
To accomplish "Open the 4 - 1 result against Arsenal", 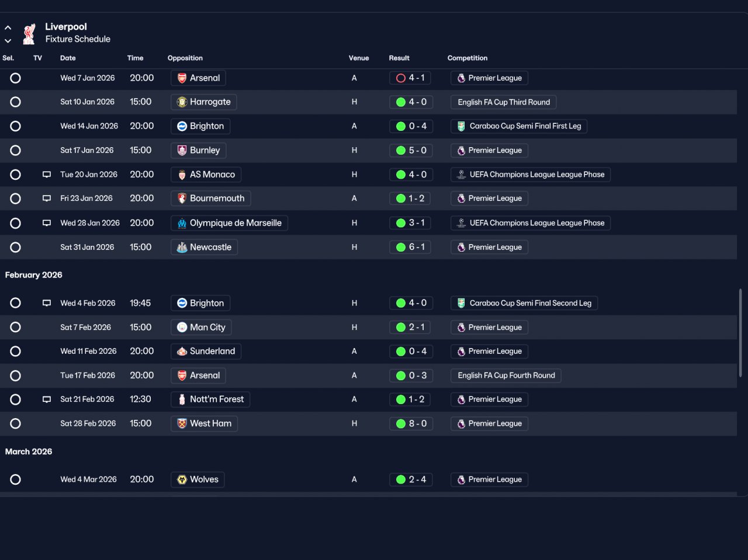I will [411, 78].
